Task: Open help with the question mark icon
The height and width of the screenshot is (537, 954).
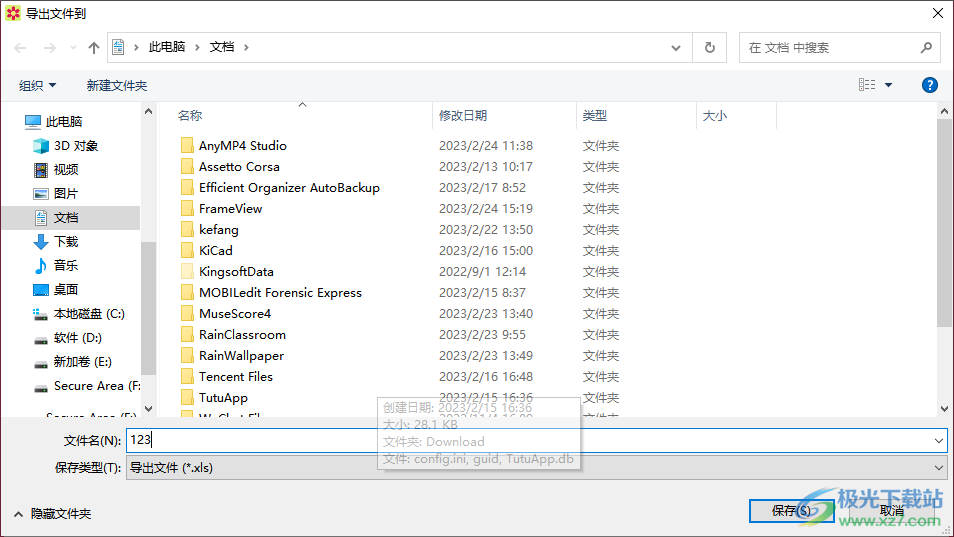Action: 930,85
